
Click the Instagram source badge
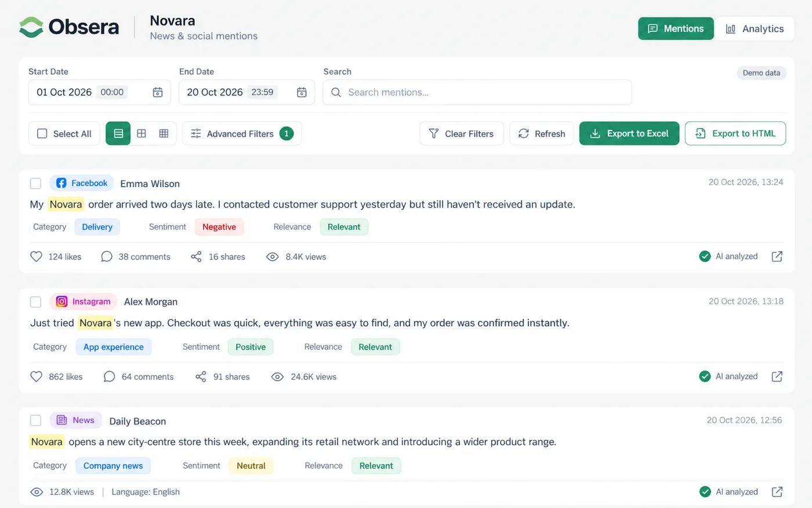(84, 302)
